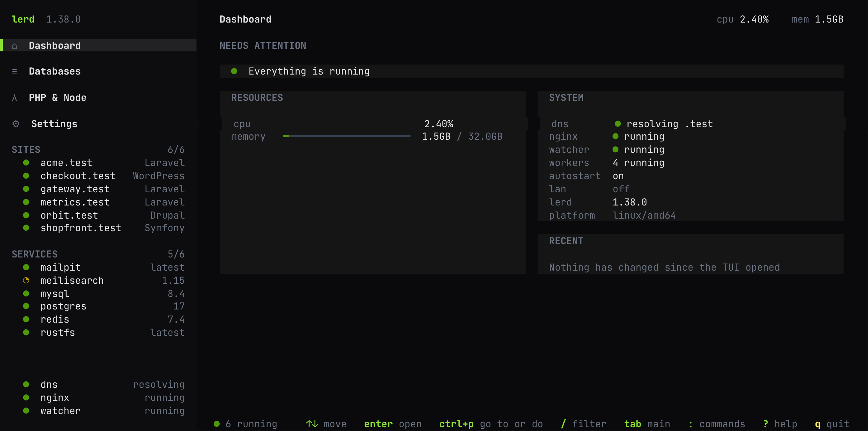Select the gateway.test site
The height and width of the screenshot is (431, 868).
click(x=98, y=189)
